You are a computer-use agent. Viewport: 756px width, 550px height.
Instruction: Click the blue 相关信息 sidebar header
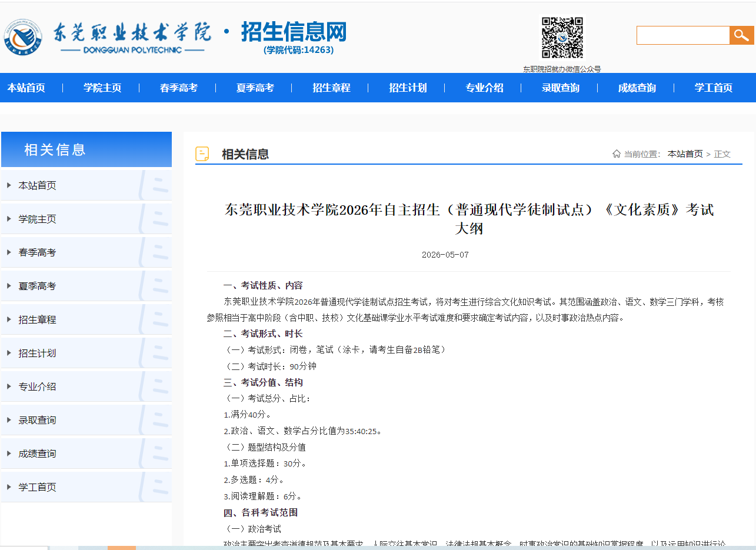[x=86, y=149]
